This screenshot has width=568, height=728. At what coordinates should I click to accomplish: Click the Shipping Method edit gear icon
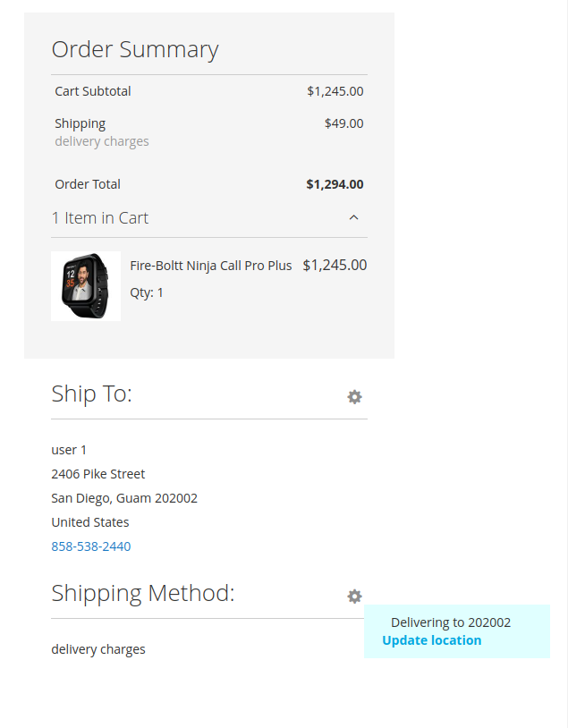(354, 596)
